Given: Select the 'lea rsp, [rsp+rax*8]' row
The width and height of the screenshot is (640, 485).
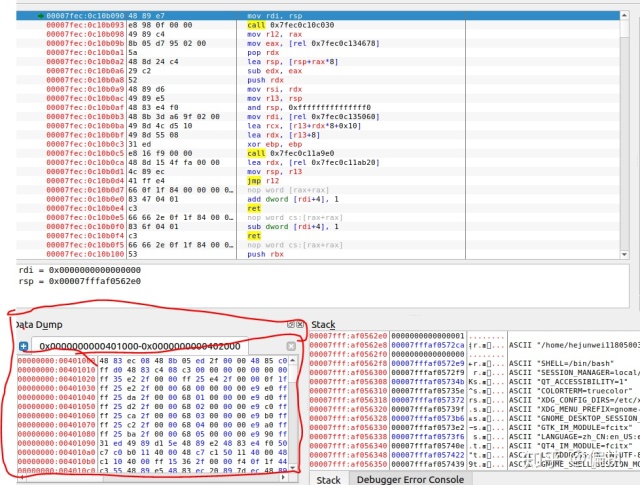Looking at the screenshot, I should (x=318, y=62).
